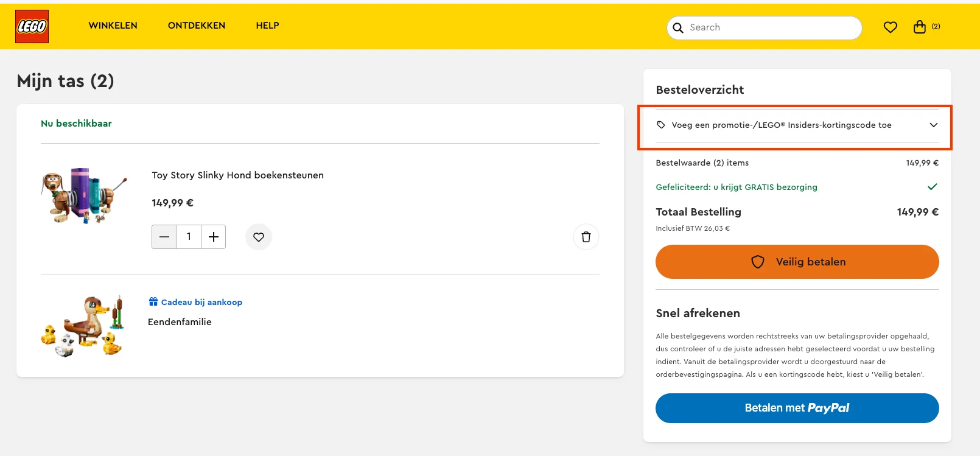Click the shield icon on Veilig betalen
Screen dimensions: 980x456
tap(758, 262)
